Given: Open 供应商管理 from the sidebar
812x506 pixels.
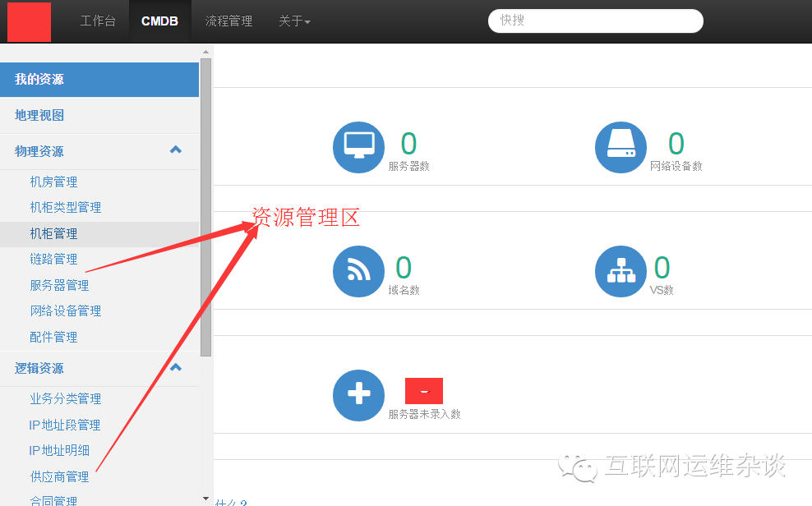Looking at the screenshot, I should pyautogui.click(x=58, y=476).
